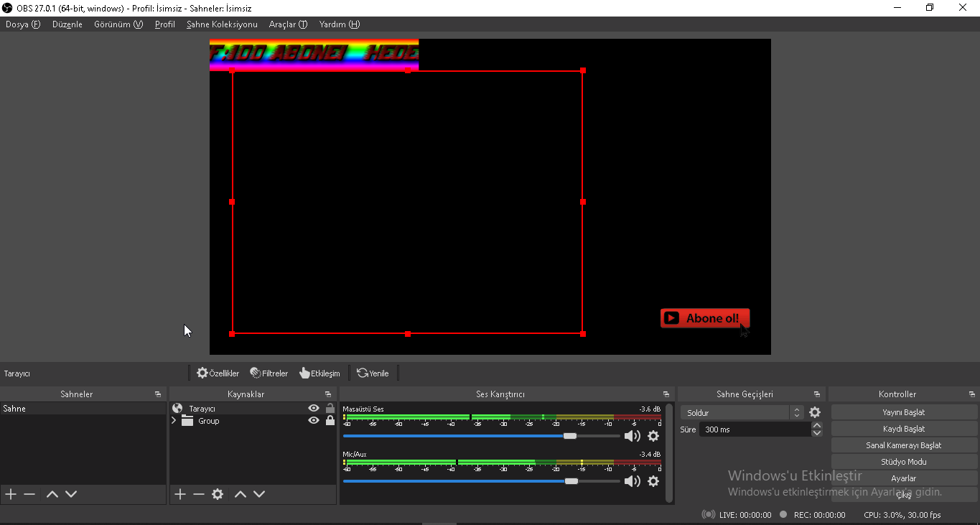Undock the Kontroller panel
This screenshot has height=525, width=980.
(972, 394)
